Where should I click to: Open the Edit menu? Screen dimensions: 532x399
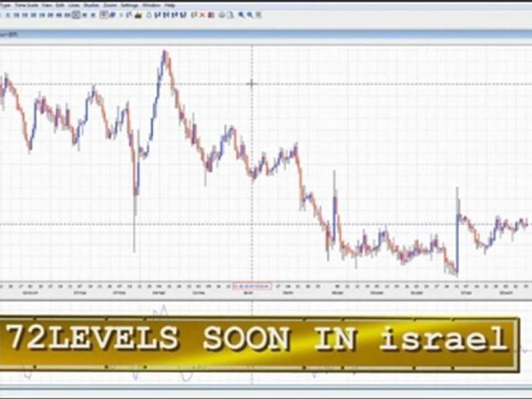(60, 6)
